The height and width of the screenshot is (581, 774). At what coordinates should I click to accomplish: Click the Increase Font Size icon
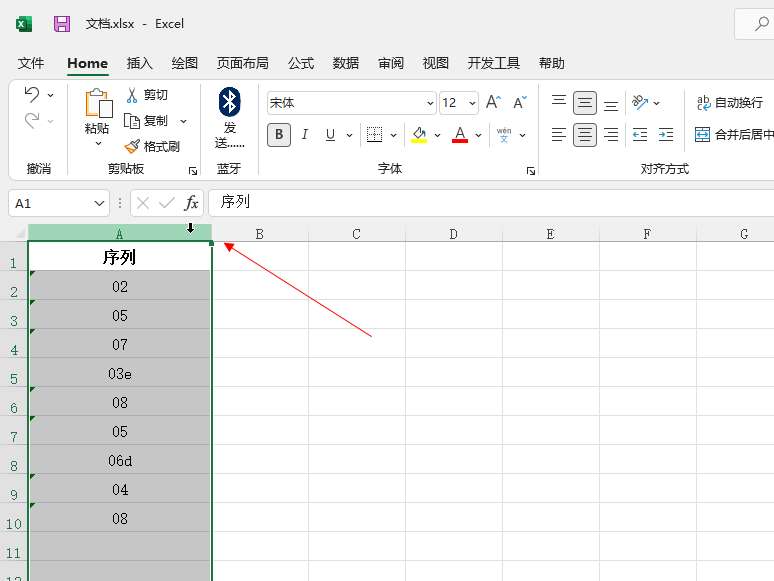tap(493, 103)
